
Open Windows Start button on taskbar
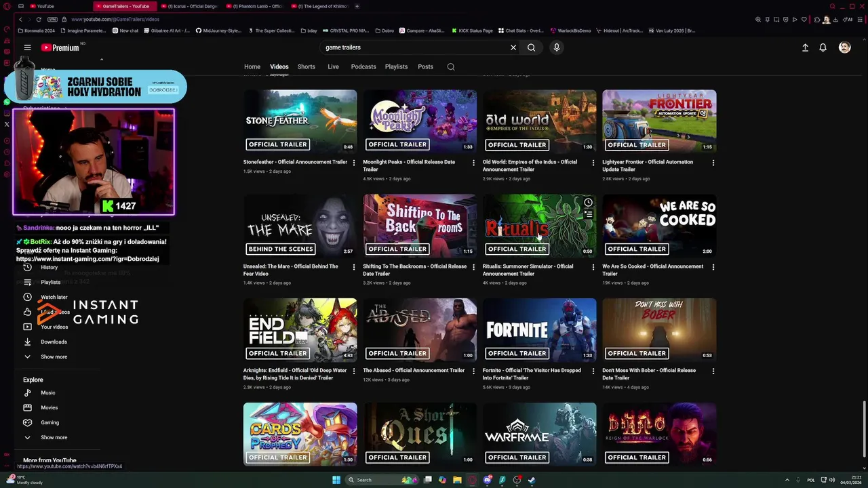[336, 480]
